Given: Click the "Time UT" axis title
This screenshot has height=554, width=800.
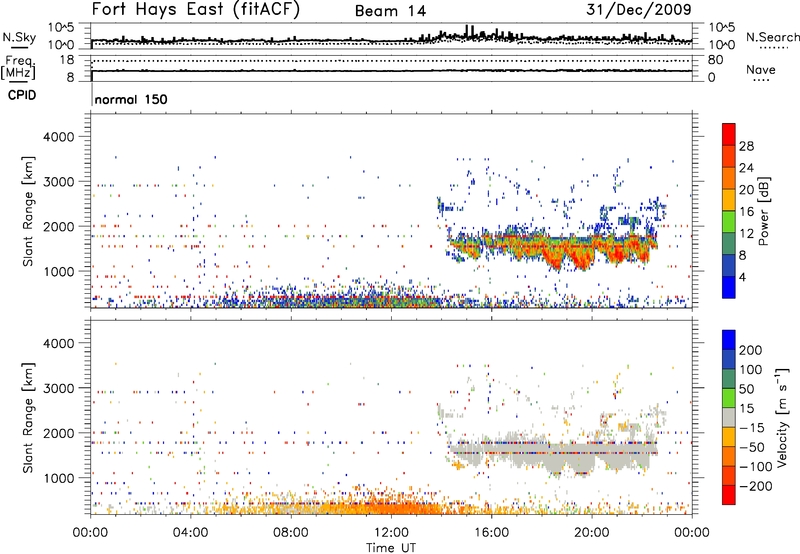Looking at the screenshot, I should click(391, 548).
